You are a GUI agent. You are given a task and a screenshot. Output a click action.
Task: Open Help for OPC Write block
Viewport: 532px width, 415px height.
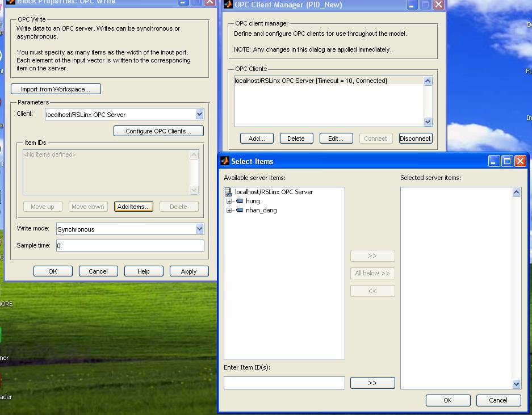[x=144, y=271]
